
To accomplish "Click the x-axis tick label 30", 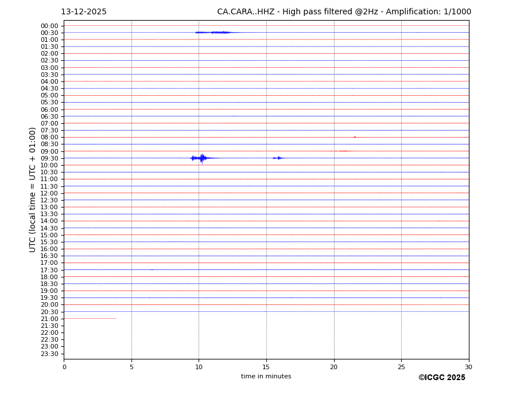I will point(468,367).
